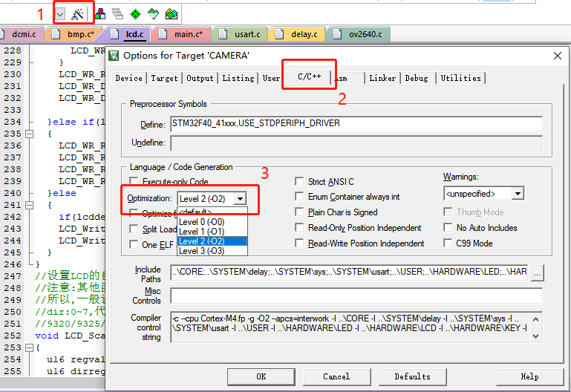571x392 pixels.
Task: Click file icon on ov2640.c tab
Action: coord(337,34)
